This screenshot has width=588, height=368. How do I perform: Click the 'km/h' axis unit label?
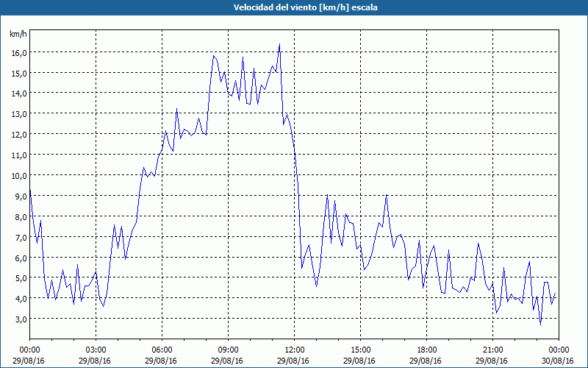click(18, 34)
